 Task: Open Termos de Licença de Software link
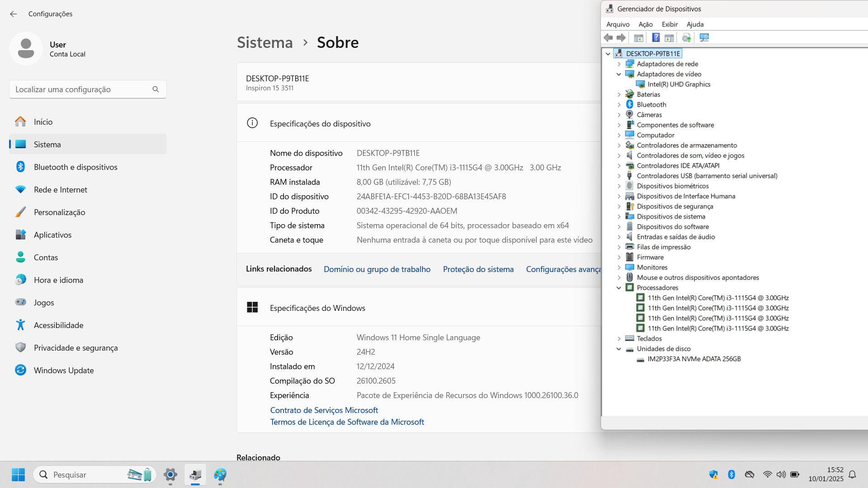coord(347,422)
